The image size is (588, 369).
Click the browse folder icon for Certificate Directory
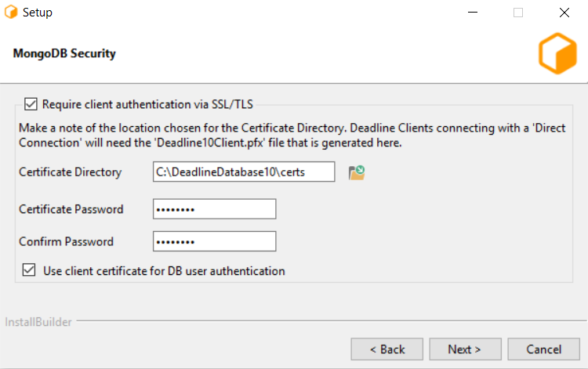pyautogui.click(x=357, y=172)
